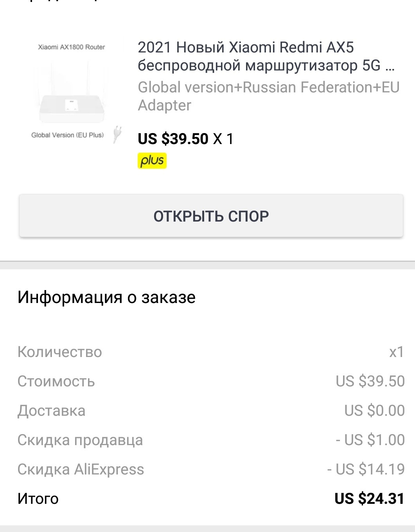
Task: Select the Количество row label
Action: [59, 352]
